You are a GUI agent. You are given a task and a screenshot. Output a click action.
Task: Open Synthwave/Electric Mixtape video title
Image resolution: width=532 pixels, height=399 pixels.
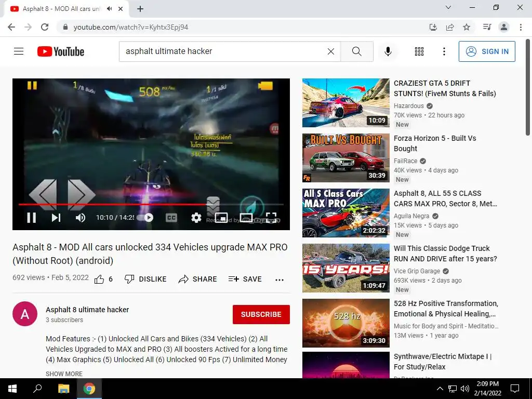443,362
